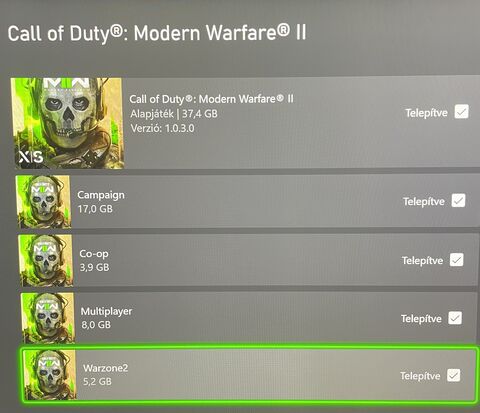Toggle the Multiplayer installed checkbox
Image resolution: width=480 pixels, height=413 pixels.
[x=455, y=318]
